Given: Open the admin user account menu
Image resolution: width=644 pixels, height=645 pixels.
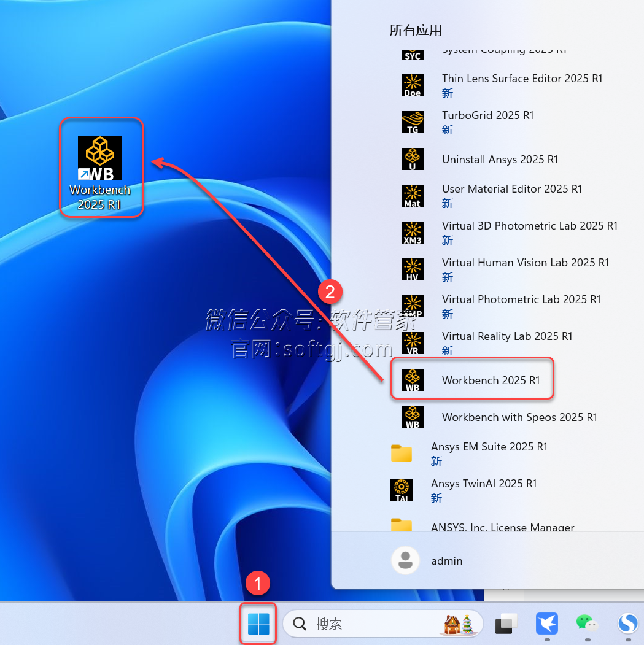Looking at the screenshot, I should (x=427, y=560).
